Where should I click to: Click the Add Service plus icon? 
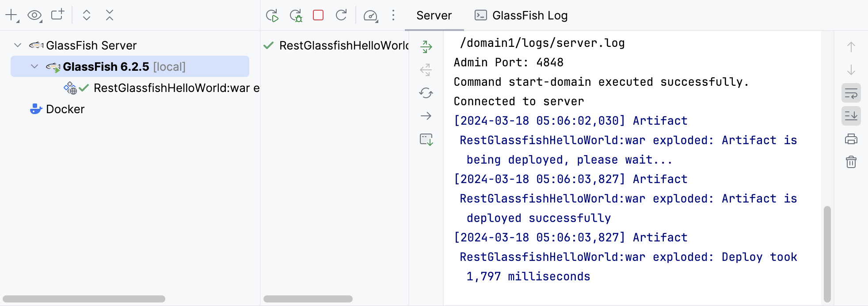(x=11, y=15)
